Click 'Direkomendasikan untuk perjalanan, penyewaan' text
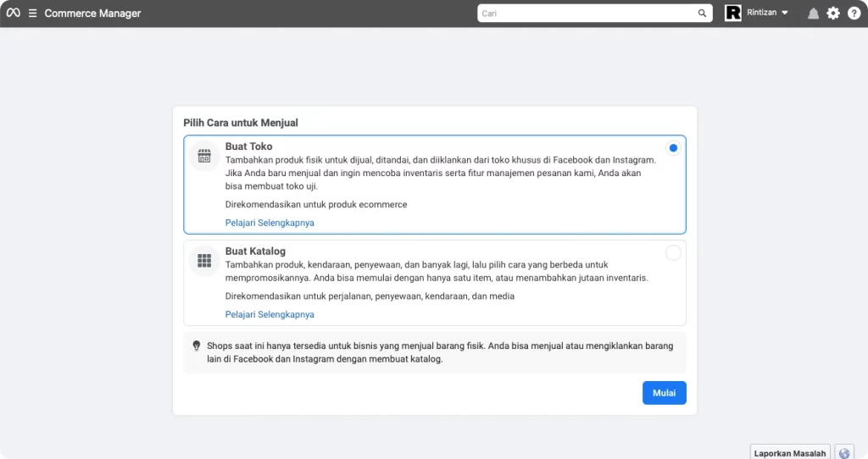 (x=370, y=296)
